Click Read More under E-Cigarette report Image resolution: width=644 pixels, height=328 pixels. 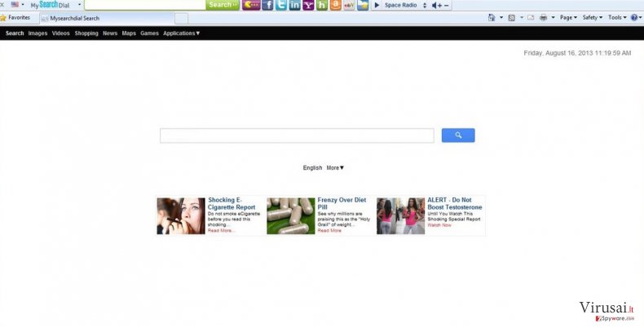click(x=221, y=231)
